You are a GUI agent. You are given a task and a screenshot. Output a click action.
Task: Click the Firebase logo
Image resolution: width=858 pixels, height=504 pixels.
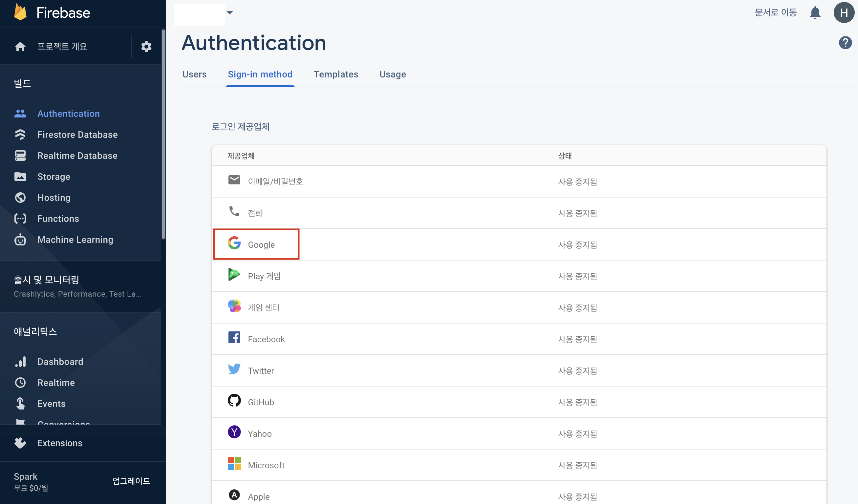click(x=20, y=12)
